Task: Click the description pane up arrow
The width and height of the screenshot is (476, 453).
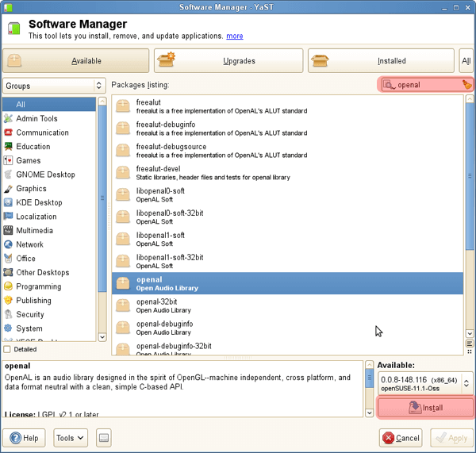Action: point(369,364)
